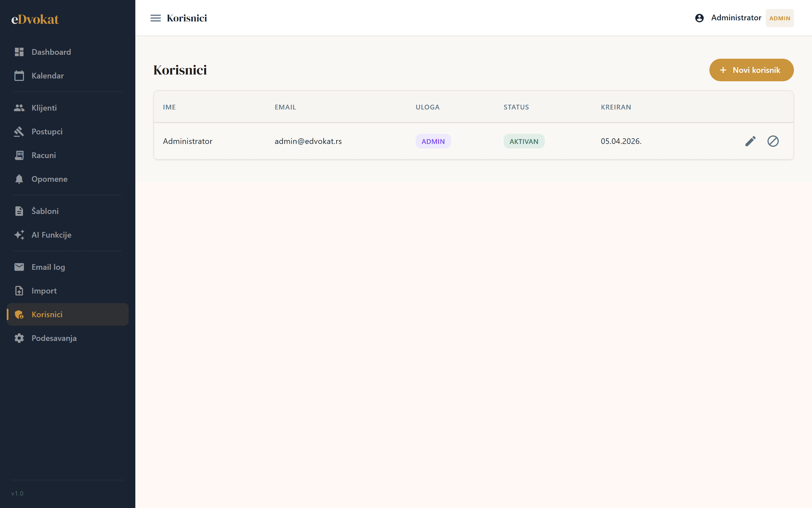Open Šabloni menu item
This screenshot has width=812, height=508.
coord(67,211)
